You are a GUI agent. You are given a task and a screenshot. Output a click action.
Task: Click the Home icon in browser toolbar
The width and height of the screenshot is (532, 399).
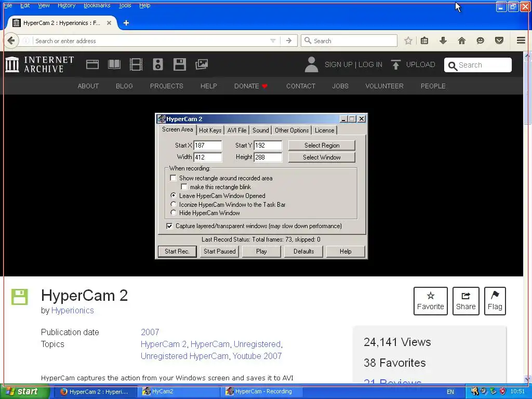(462, 41)
